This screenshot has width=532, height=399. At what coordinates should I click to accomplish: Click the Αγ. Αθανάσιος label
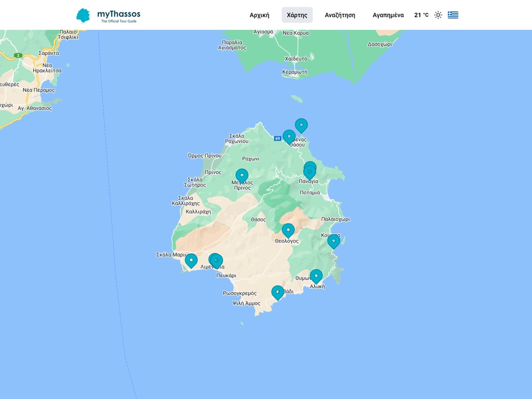tap(35, 108)
